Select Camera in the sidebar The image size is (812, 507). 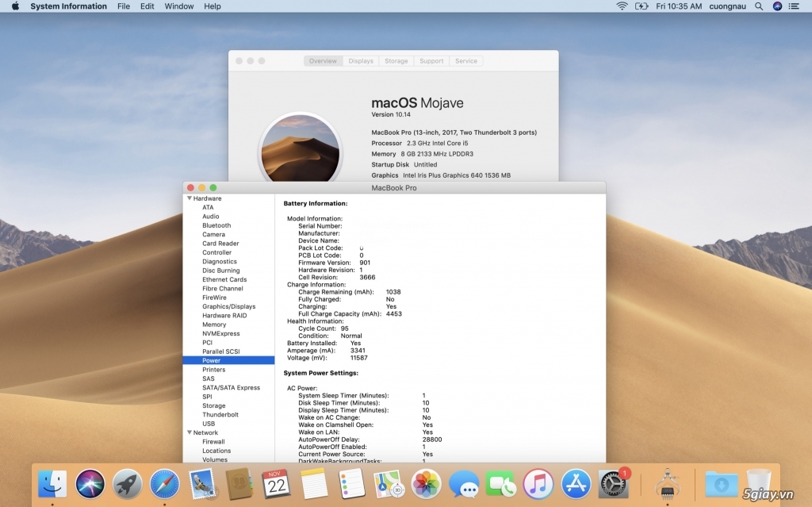(213, 234)
